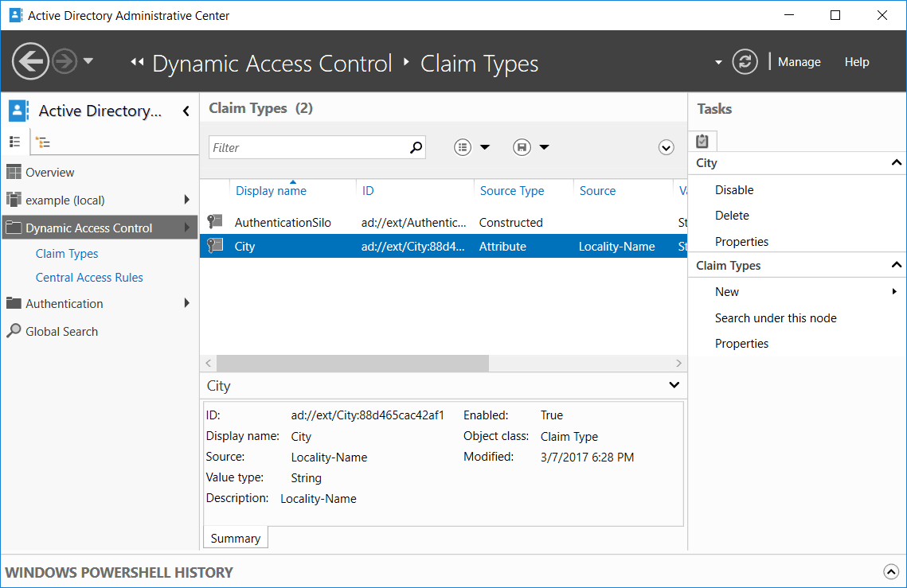Open the view options dropdown arrow
The width and height of the screenshot is (907, 588).
click(485, 147)
